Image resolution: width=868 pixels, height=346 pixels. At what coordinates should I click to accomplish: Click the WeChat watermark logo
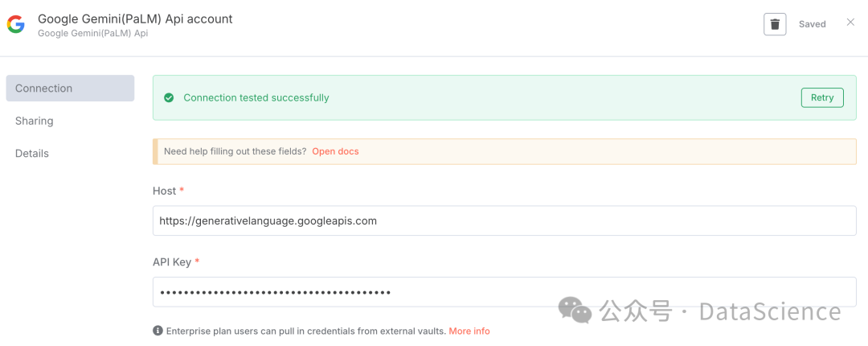click(575, 311)
